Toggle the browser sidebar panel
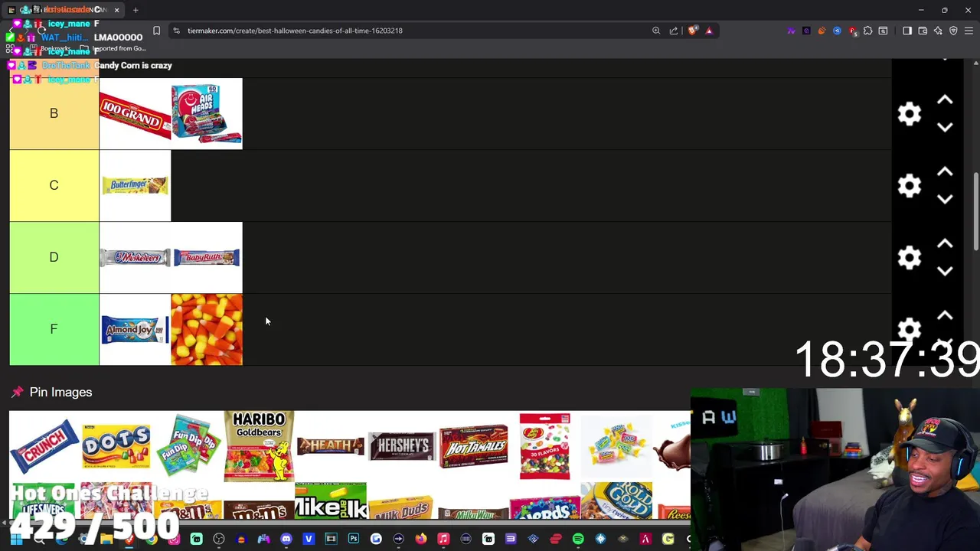The image size is (980, 551). [907, 31]
